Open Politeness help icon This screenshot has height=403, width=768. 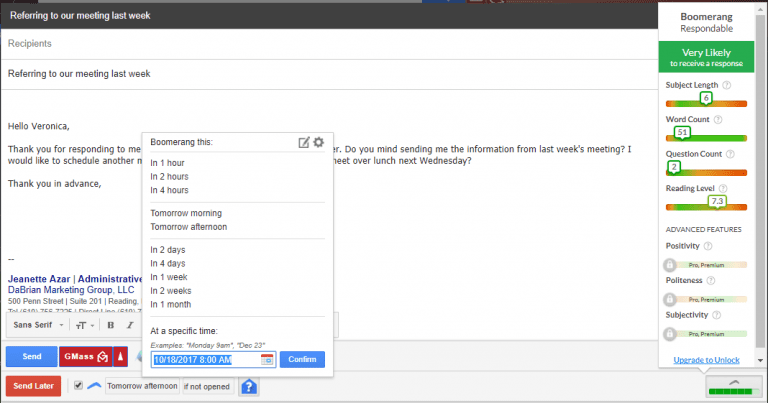click(x=711, y=281)
